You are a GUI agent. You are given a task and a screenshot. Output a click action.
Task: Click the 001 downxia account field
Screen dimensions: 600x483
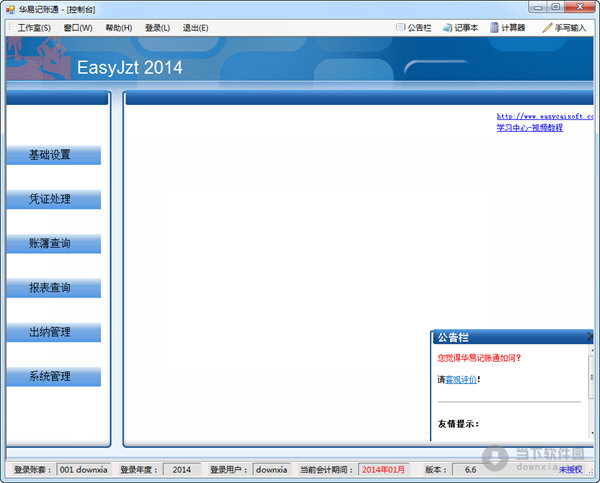84,470
